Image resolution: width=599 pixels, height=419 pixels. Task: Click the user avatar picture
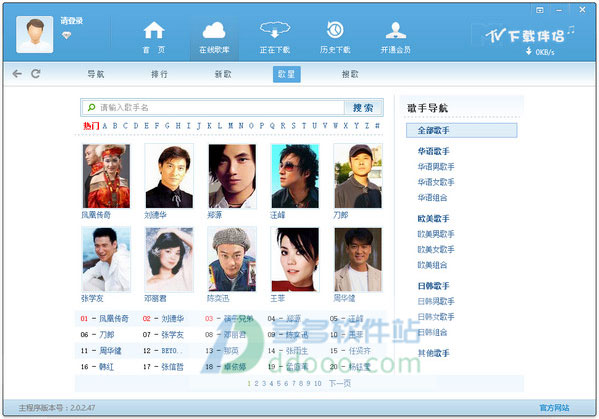pyautogui.click(x=35, y=34)
